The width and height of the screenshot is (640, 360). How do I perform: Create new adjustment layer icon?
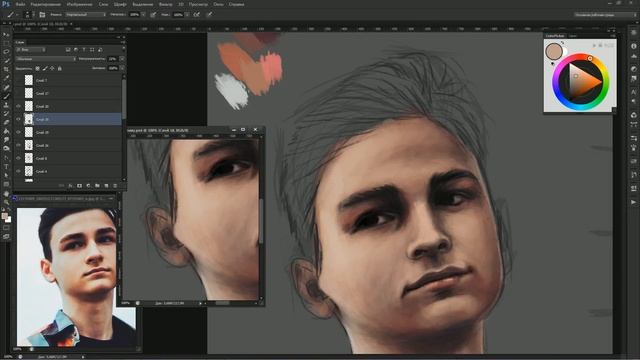click(88, 186)
